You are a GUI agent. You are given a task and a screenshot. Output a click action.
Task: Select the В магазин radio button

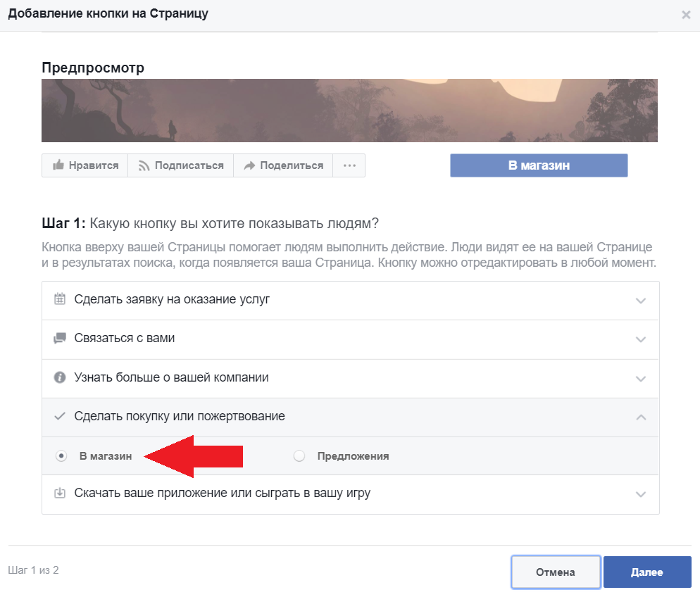pos(61,456)
